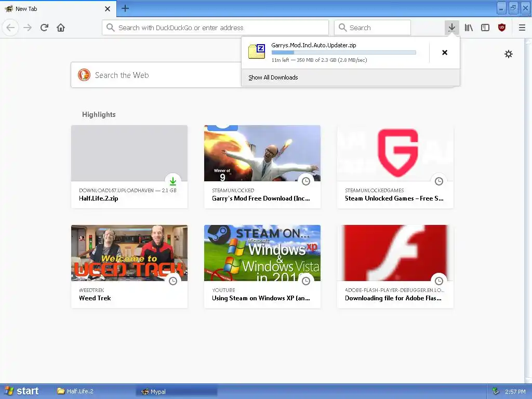Click the Highlights section heading
532x399 pixels.
99,114
